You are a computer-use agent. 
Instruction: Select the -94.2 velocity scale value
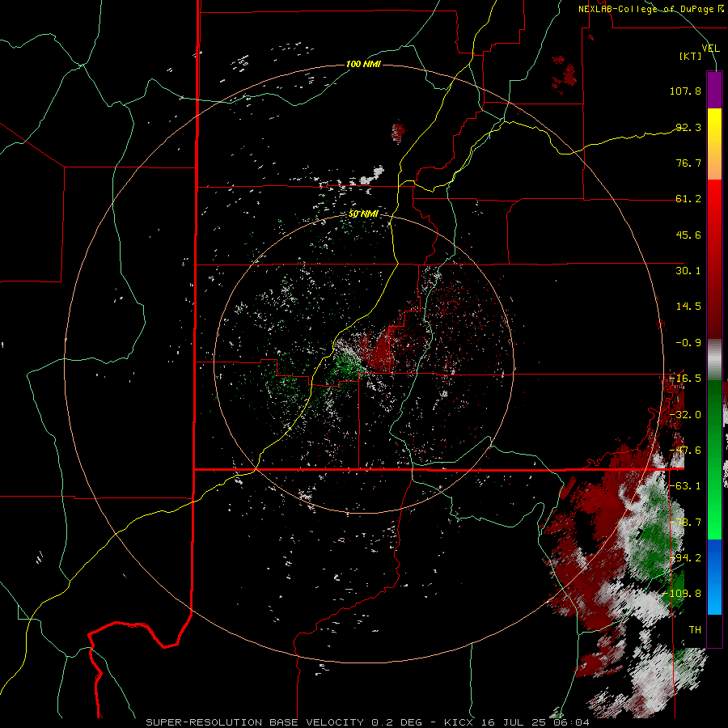click(x=685, y=558)
